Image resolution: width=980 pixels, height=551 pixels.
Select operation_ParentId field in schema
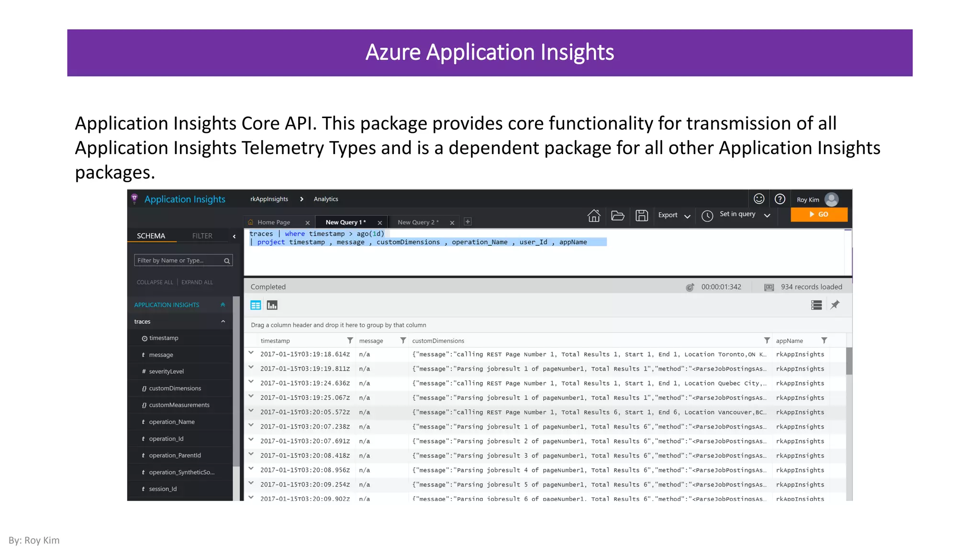pos(175,455)
